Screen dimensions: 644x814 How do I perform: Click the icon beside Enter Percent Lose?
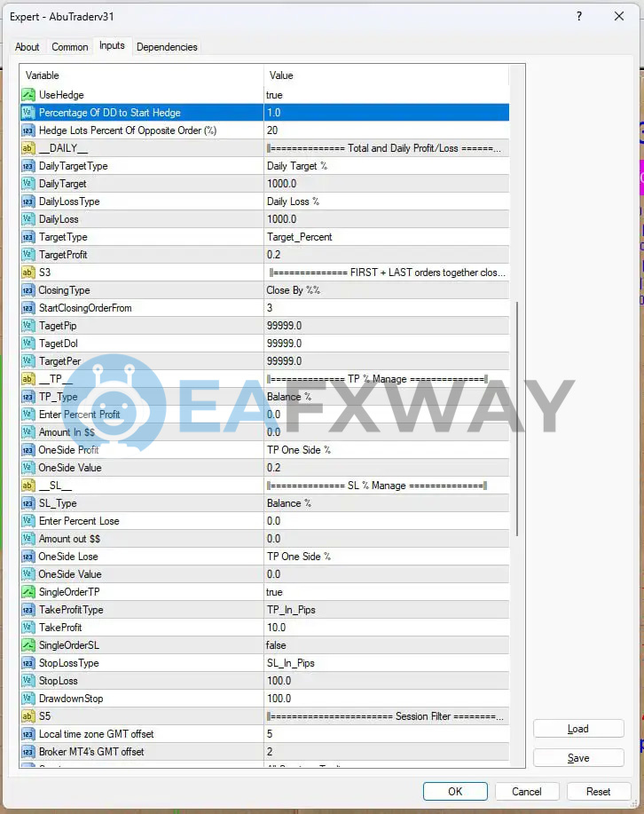[x=28, y=521]
